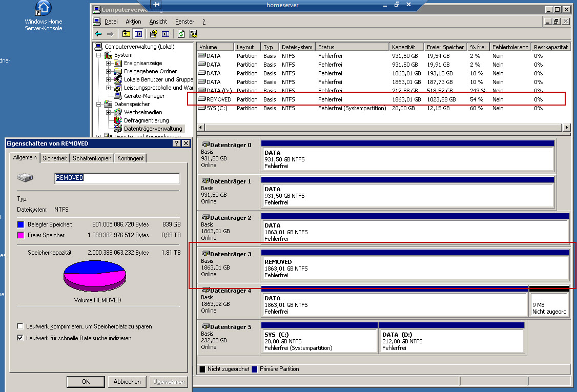
Task: Enable Laufwerk komprimieren checkbox
Action: coord(20,326)
